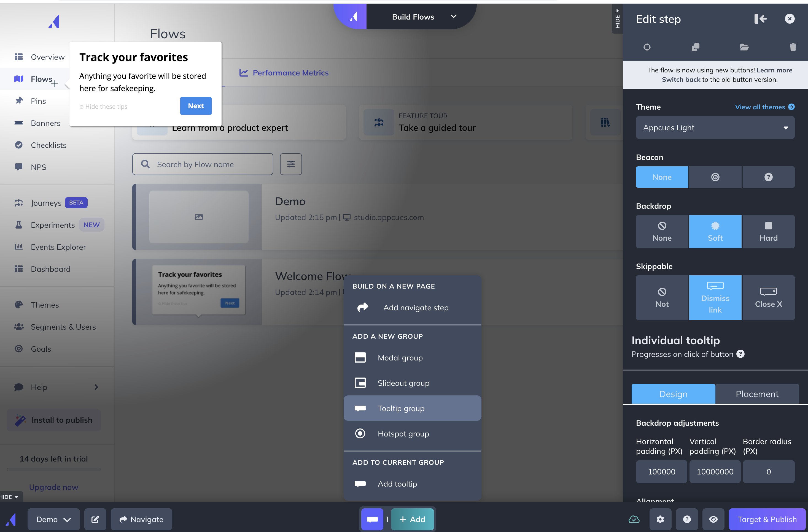Click the cloud saved status icon
Viewport: 808px width, 532px height.
coord(634,519)
